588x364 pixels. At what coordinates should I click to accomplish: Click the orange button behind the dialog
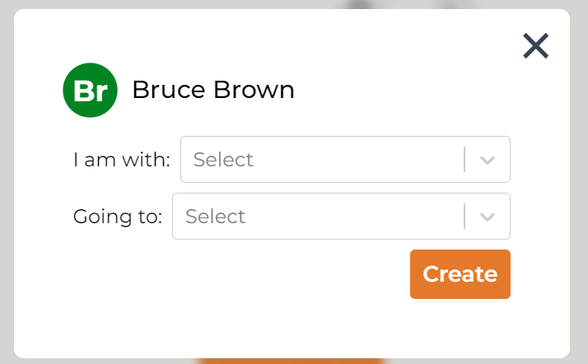pos(290,361)
